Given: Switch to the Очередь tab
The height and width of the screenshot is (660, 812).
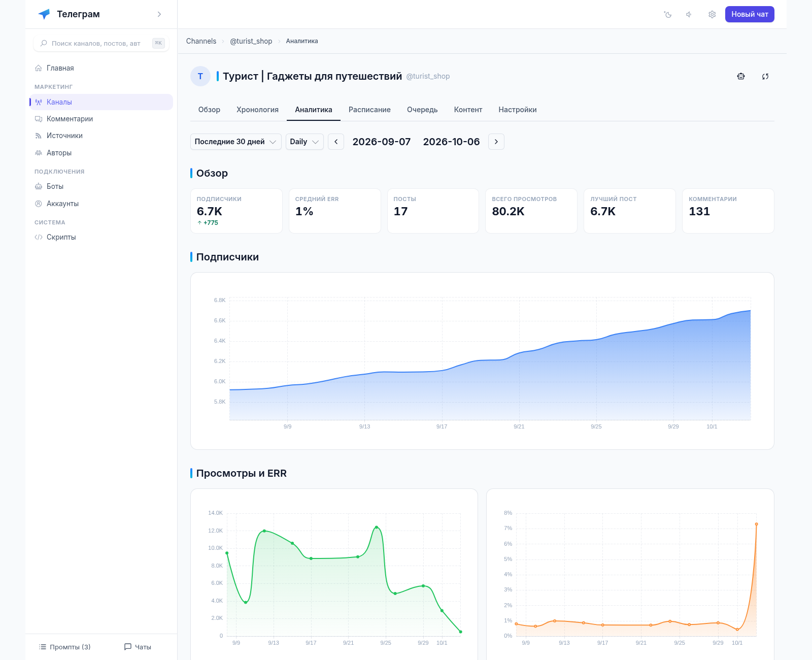Looking at the screenshot, I should (422, 110).
